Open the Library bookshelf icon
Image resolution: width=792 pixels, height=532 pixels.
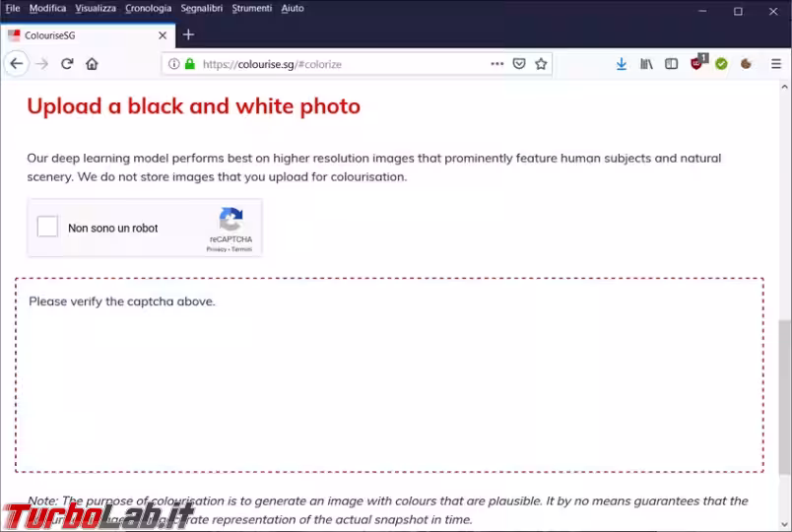coord(646,64)
